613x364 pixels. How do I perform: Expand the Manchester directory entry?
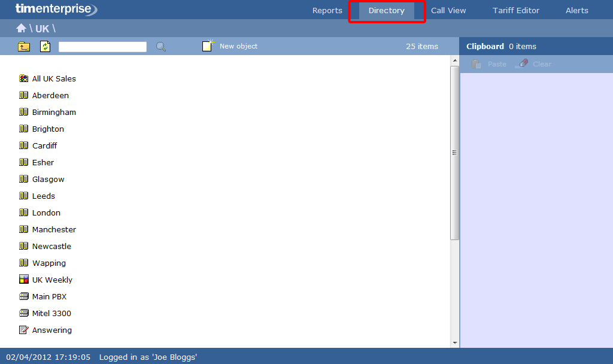pyautogui.click(x=53, y=229)
